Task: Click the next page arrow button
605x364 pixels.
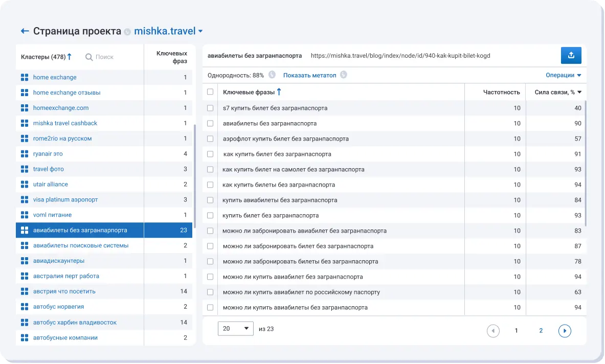Action: click(565, 331)
